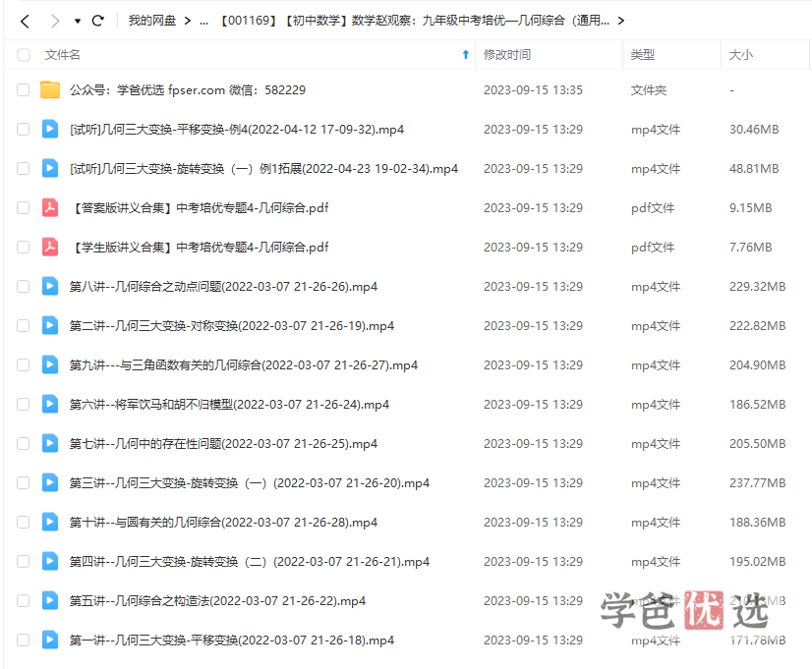Refresh the file list
812x669 pixels.
(98, 21)
